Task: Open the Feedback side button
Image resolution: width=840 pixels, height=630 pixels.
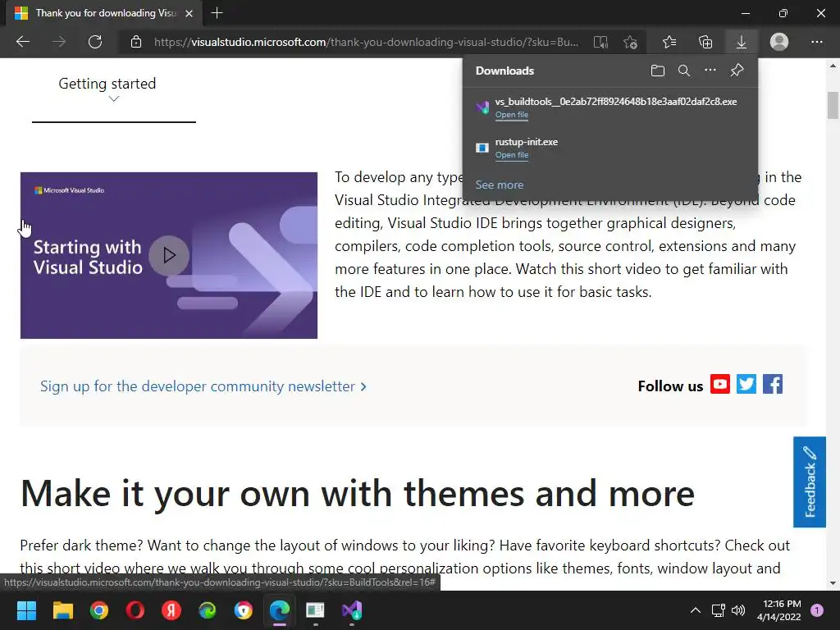Action: 810,482
